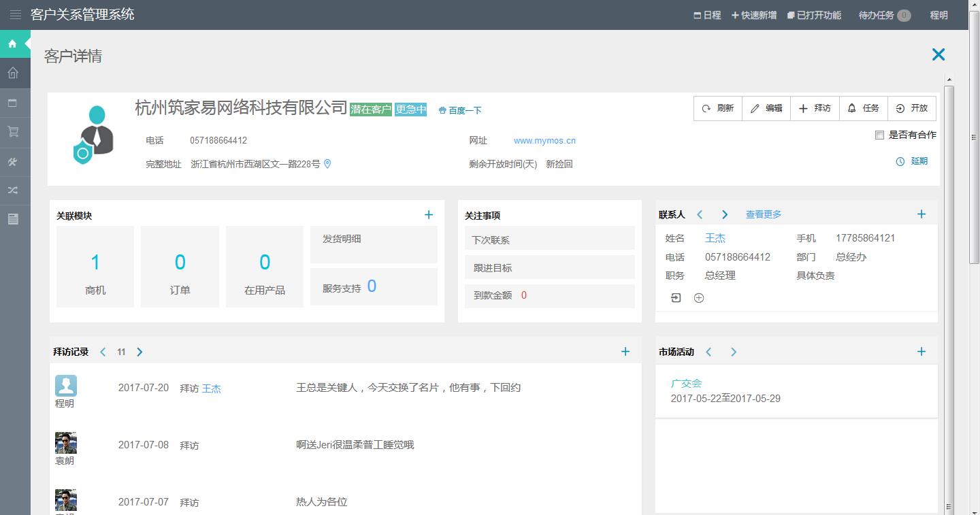Screen dimensions: 980x515
Task: Click the 编辑 button
Action: coord(766,108)
